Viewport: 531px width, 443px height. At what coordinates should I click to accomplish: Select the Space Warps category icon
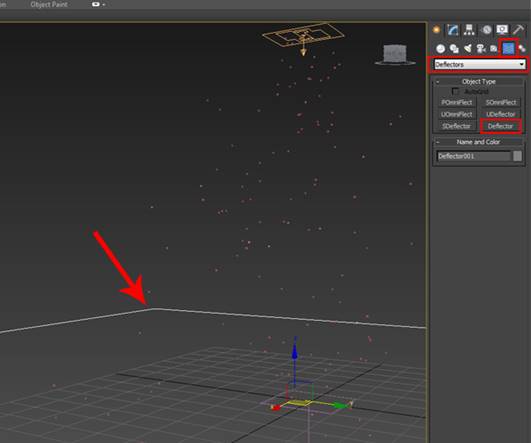[x=508, y=48]
